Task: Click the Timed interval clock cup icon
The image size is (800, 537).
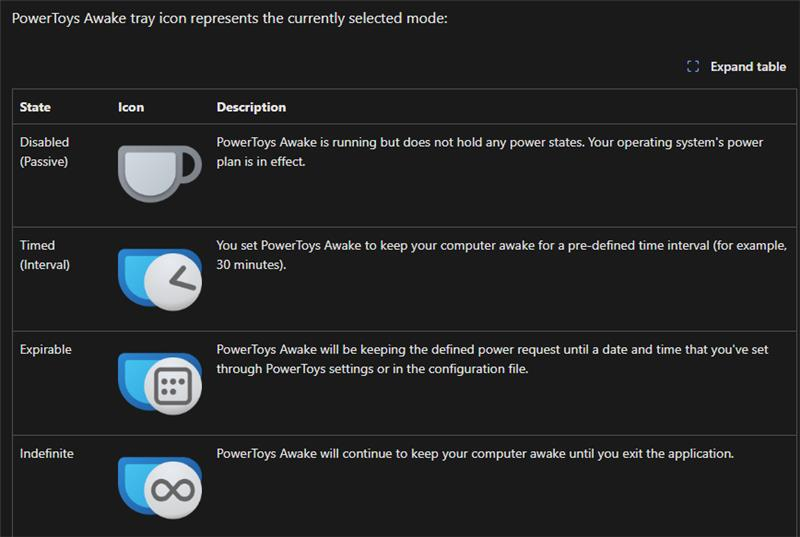Action: (x=160, y=279)
